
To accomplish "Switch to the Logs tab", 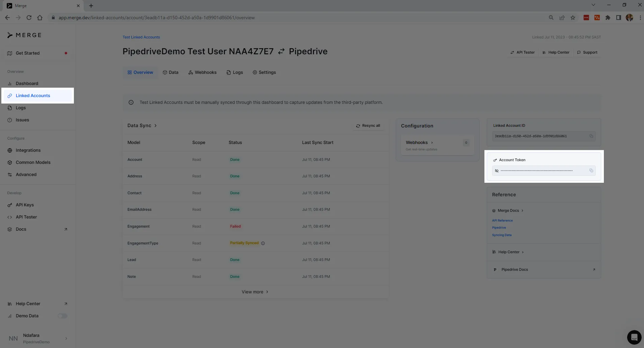I will tap(234, 72).
